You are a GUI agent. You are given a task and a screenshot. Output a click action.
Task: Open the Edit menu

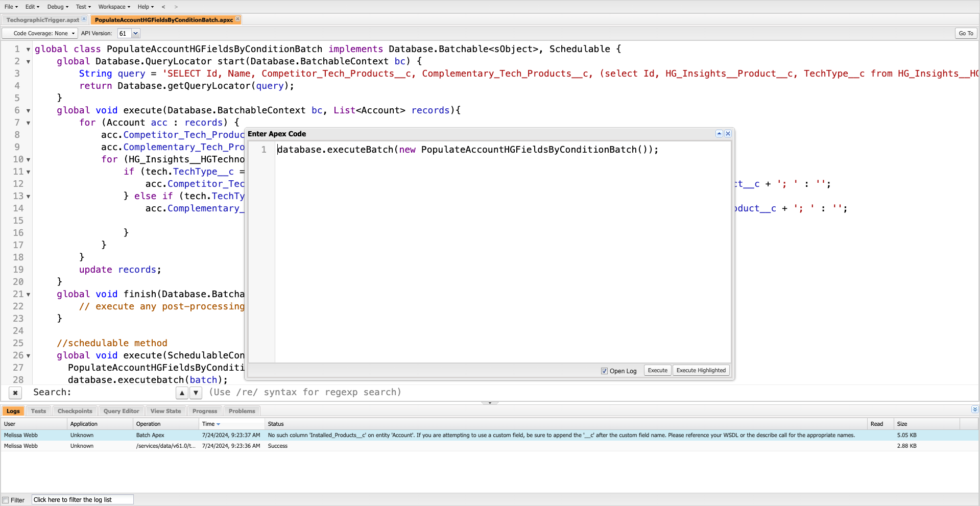(x=32, y=7)
